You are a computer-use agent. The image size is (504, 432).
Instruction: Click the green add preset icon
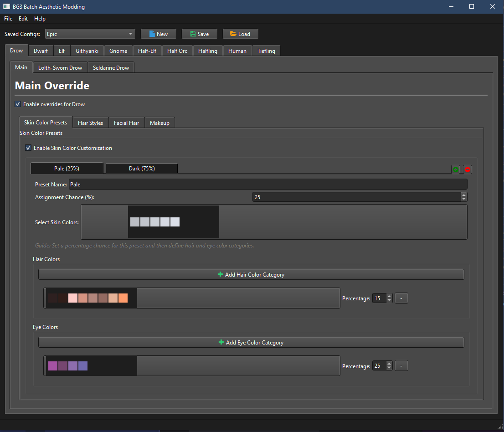[455, 170]
